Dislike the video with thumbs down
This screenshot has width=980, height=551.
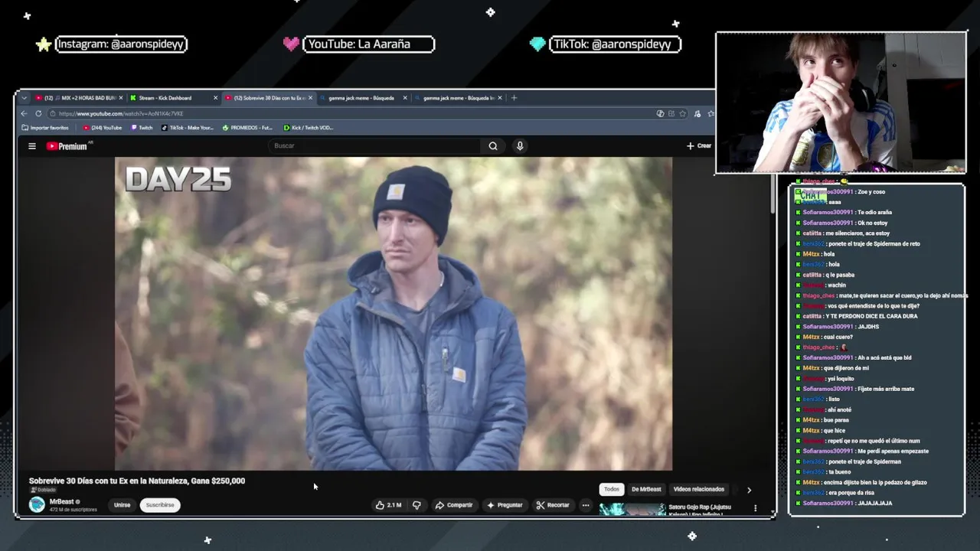point(417,505)
